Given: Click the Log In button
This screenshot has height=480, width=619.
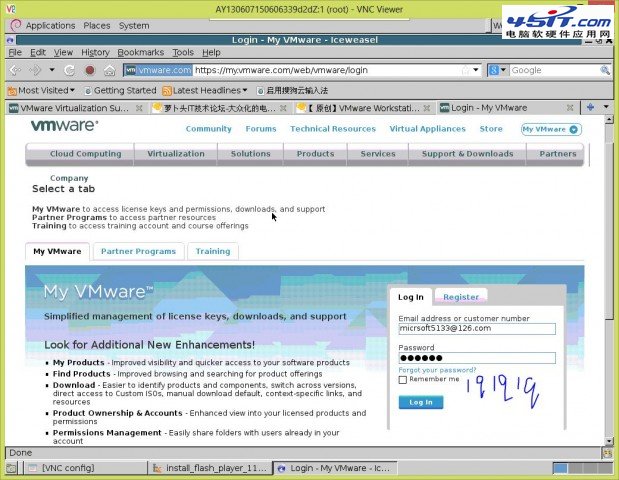Looking at the screenshot, I should (421, 402).
